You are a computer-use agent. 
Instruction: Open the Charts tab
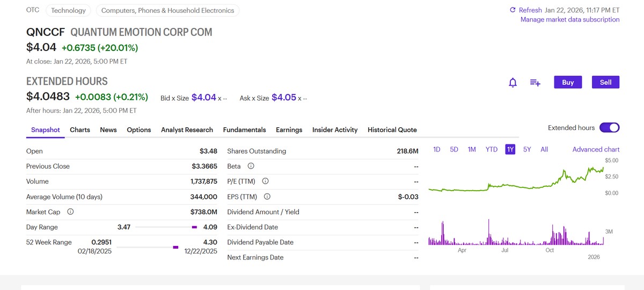(x=80, y=130)
